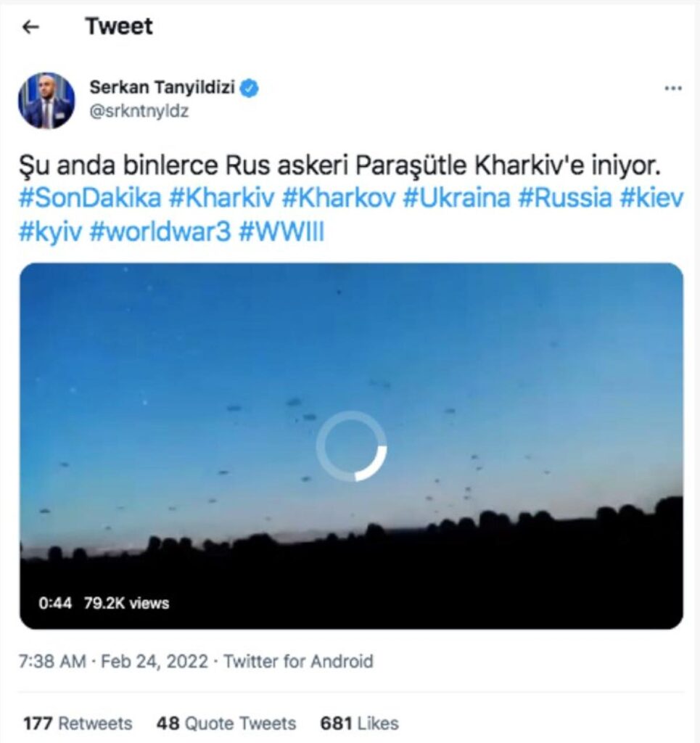Open the #worldwar3 hashtag
Image resolution: width=700 pixels, height=743 pixels.
point(160,232)
